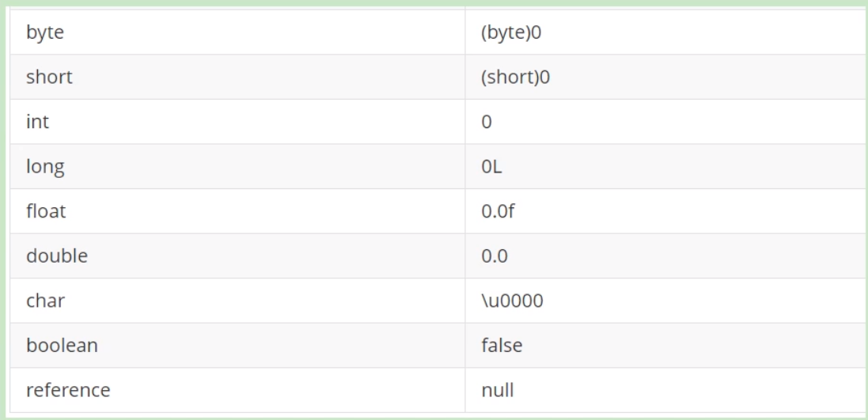Click the '0.0' value in double row
868x420 pixels.
[x=493, y=256]
